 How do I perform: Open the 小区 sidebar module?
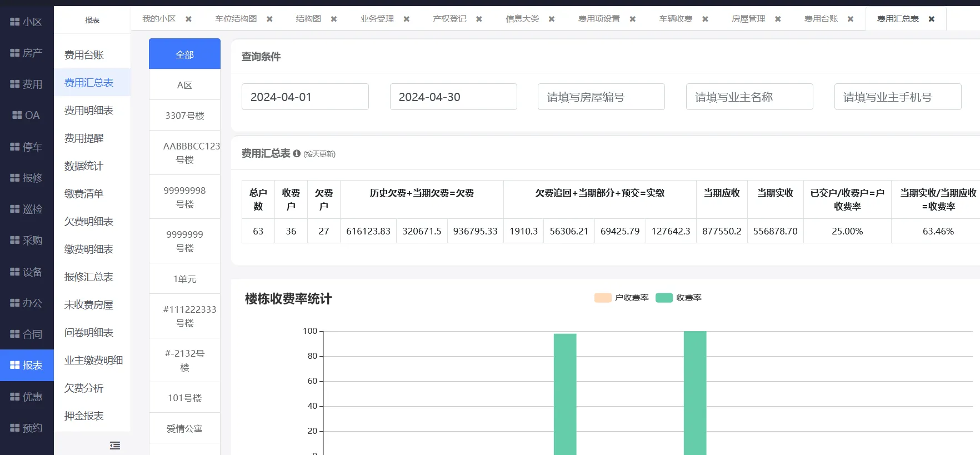coord(27,22)
